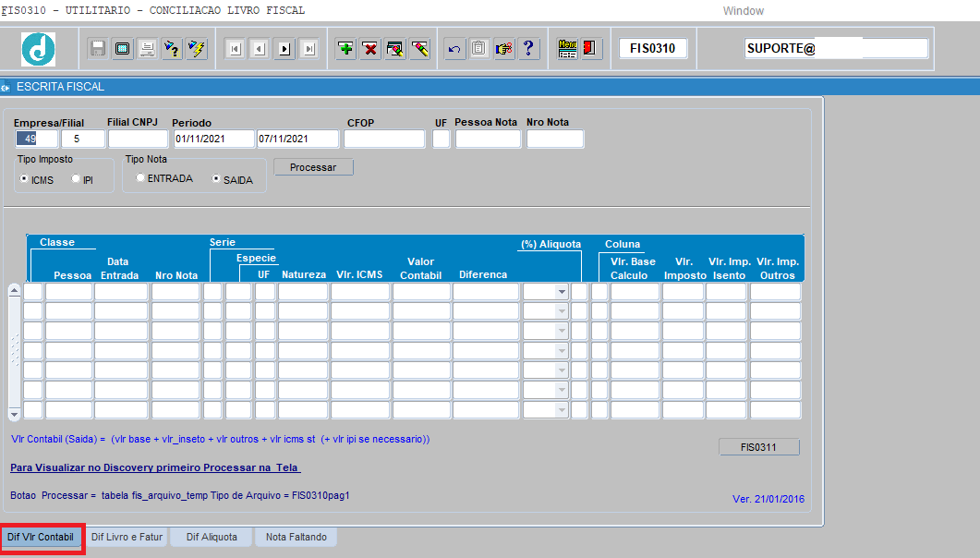Switch to the Dif Livro e Fatur tab

point(128,537)
